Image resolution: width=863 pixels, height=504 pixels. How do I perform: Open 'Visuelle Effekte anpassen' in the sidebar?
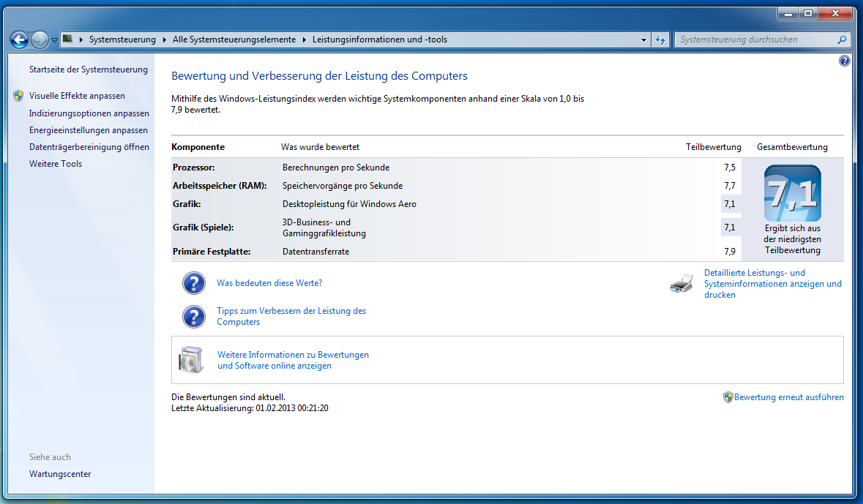pyautogui.click(x=77, y=96)
